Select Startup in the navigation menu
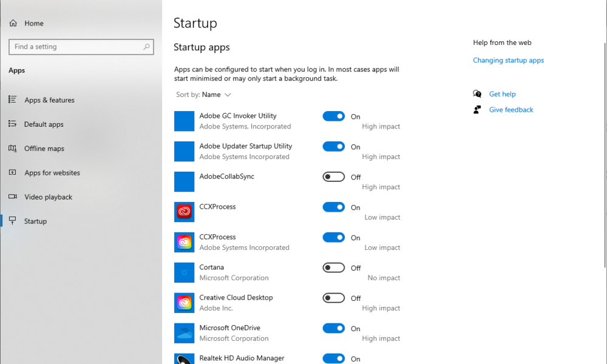Screen dimensions: 607x364 (x=35, y=221)
